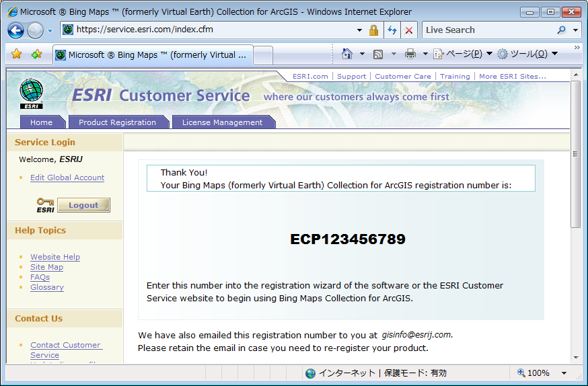Click the Home toolbar icon
Screen dimensions: 588x386
coord(347,54)
